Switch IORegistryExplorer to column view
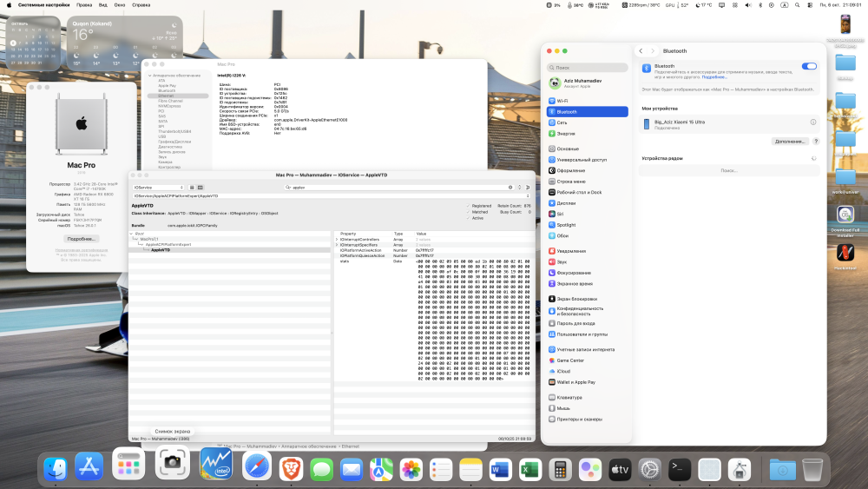 (200, 188)
